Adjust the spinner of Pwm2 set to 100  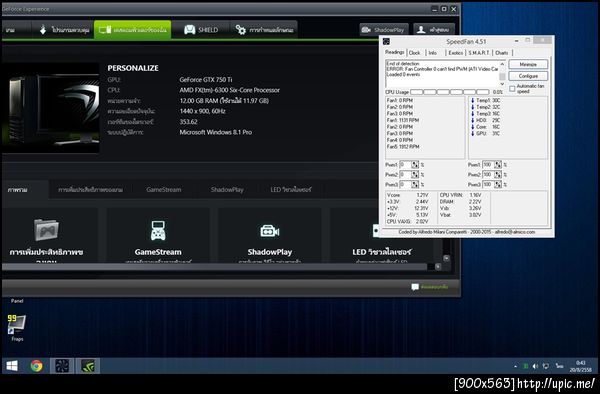498,174
